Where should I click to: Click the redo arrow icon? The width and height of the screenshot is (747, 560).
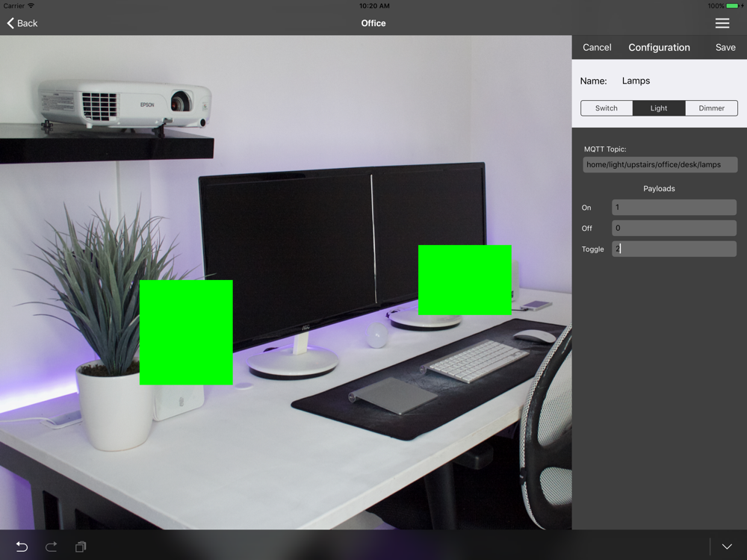[51, 547]
